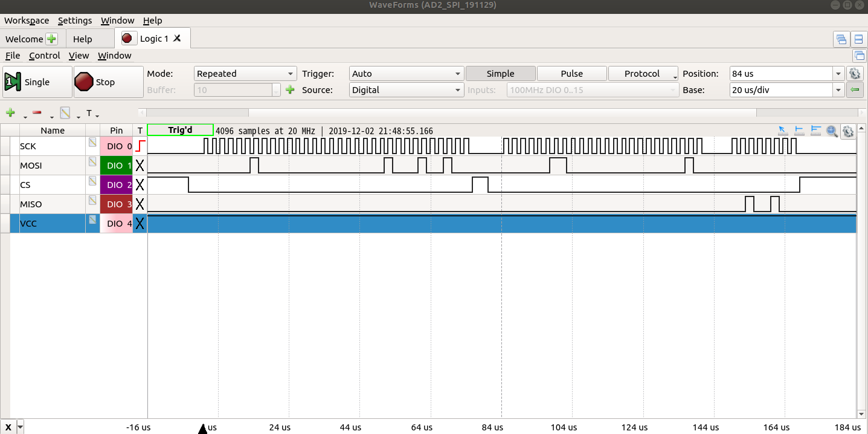
Task: Toggle the trigger condition X for MISO
Action: click(x=140, y=204)
